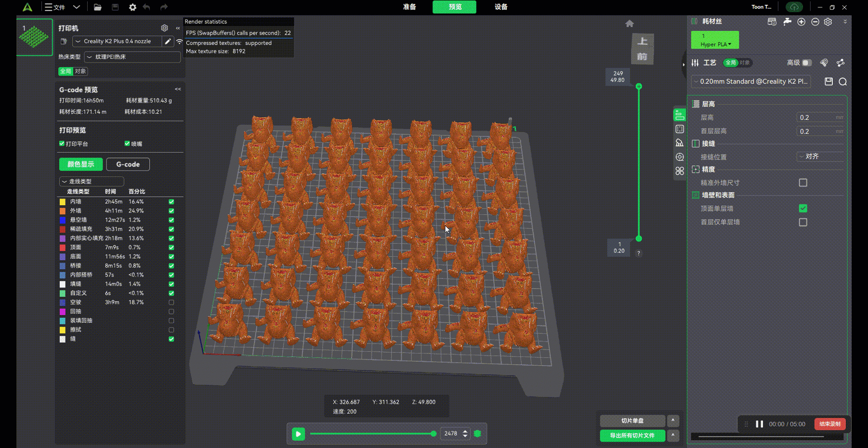Open the 接缝位置 seam position dropdown
This screenshot has width=868, height=448.
pos(820,157)
